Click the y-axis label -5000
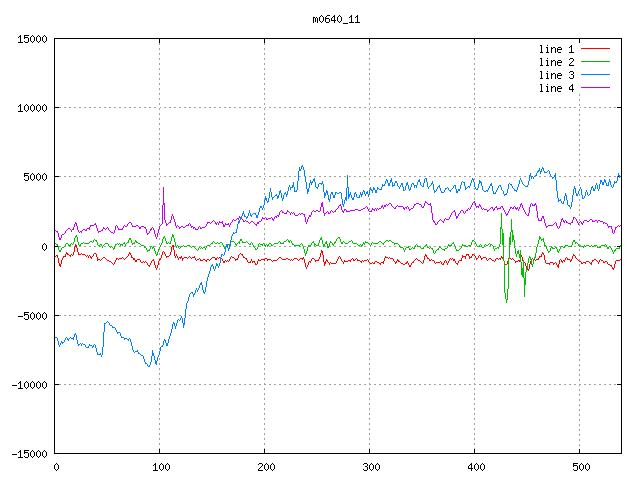Viewport: 640px width, 480px height. pyautogui.click(x=32, y=315)
